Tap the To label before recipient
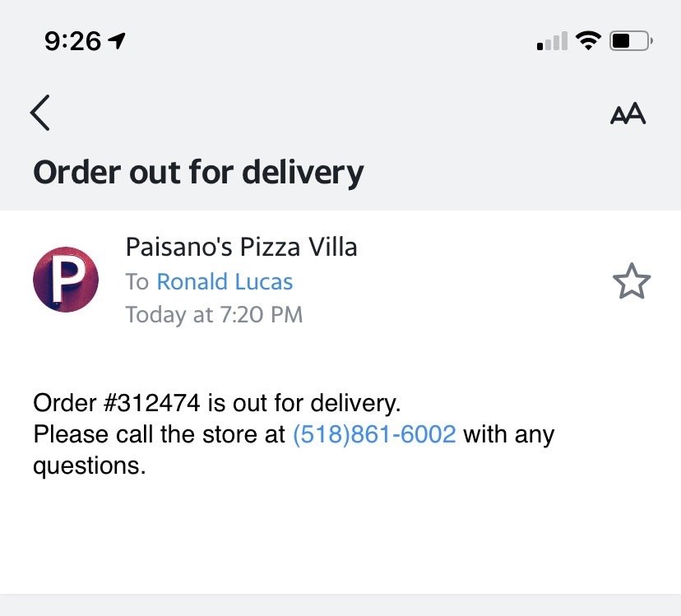The height and width of the screenshot is (616, 681). (x=137, y=281)
